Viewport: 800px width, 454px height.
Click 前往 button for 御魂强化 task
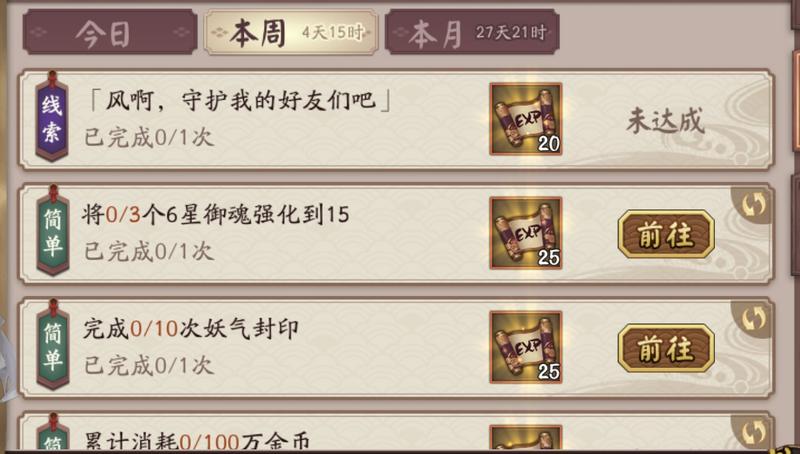pyautogui.click(x=666, y=234)
